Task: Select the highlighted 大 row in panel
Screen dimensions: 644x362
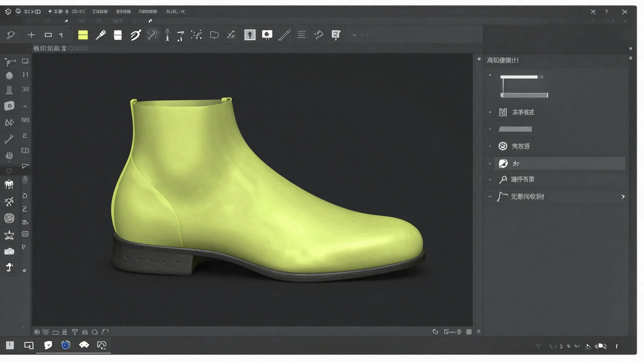Action: 560,164
